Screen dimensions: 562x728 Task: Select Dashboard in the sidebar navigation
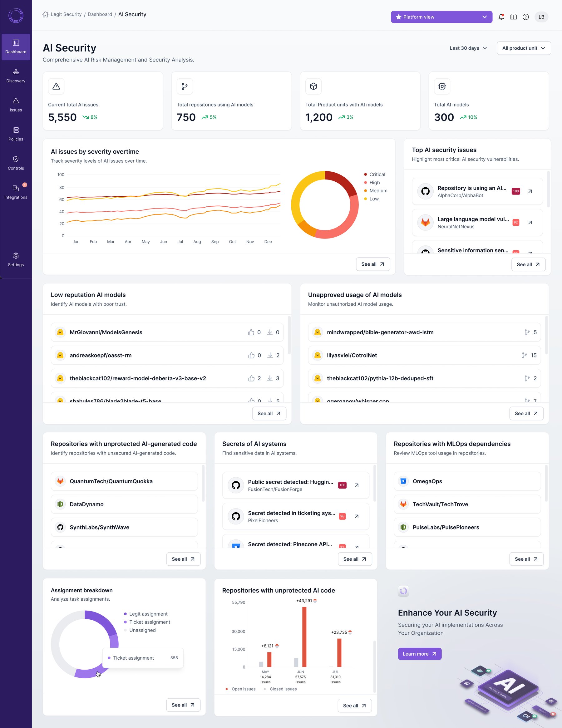click(x=16, y=47)
